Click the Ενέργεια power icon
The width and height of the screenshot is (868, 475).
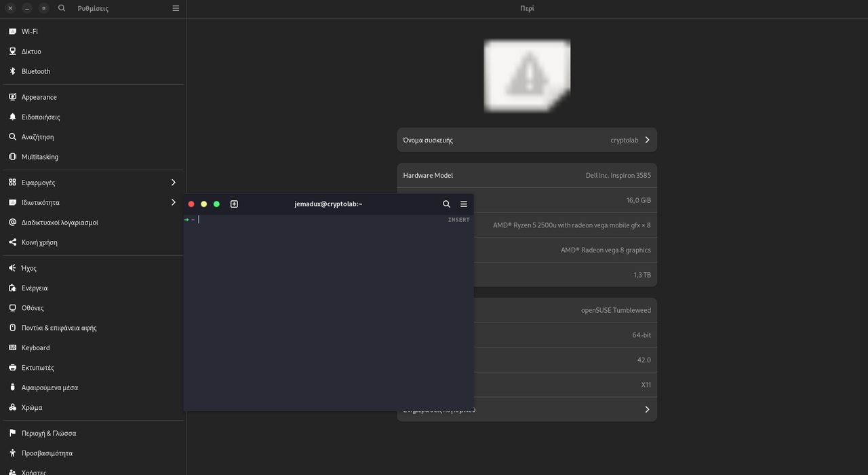pyautogui.click(x=12, y=288)
